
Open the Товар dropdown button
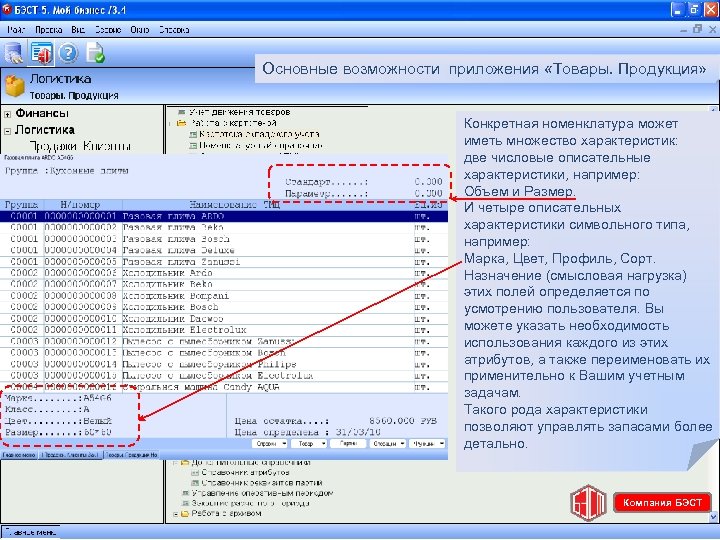click(309, 444)
